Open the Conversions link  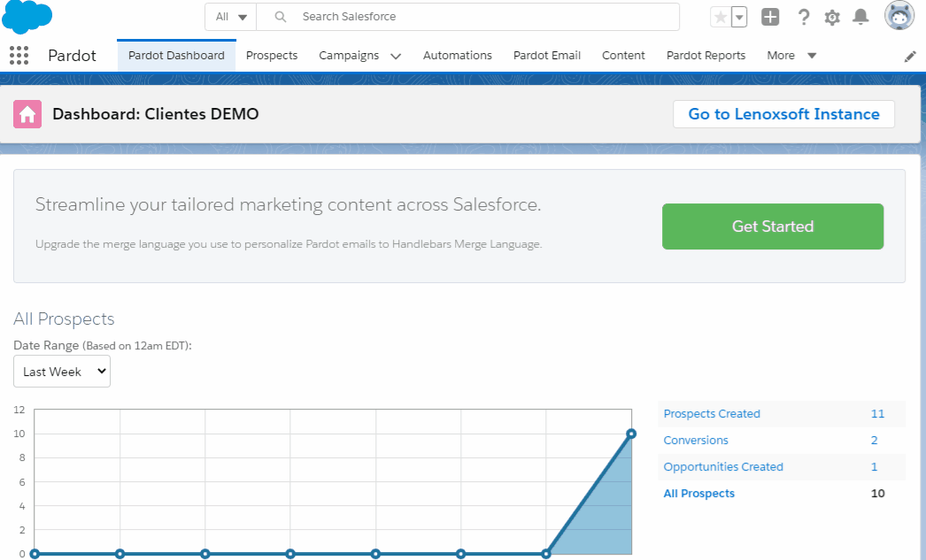[x=696, y=441]
